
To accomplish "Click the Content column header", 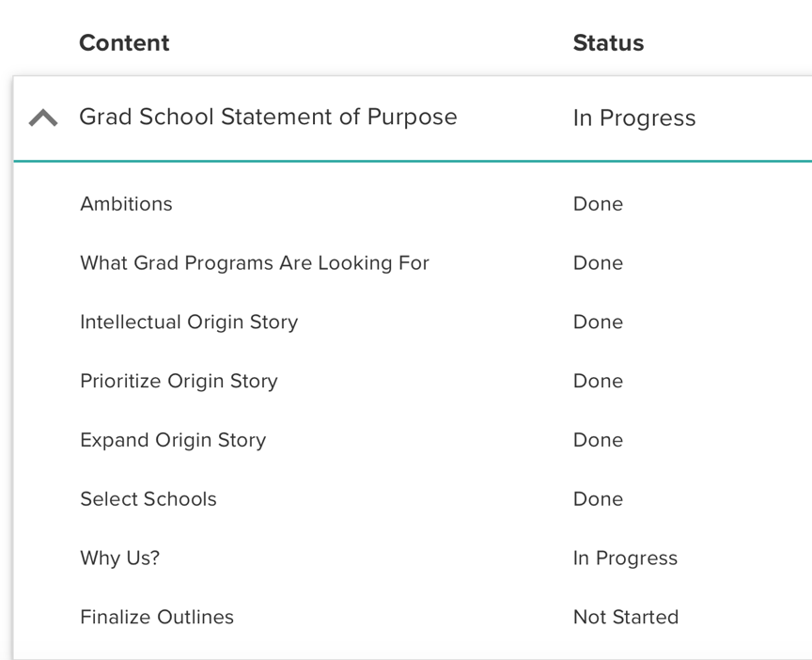I will click(124, 42).
